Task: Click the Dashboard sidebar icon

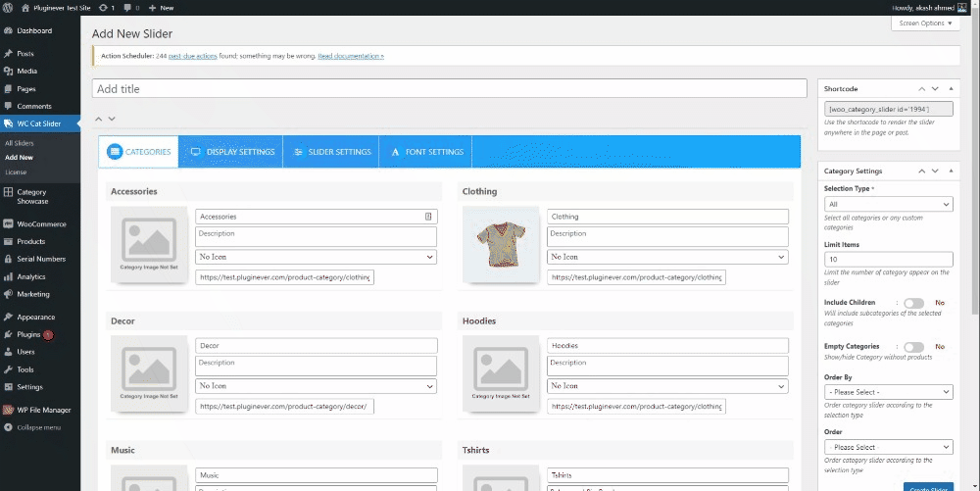Action: [8, 30]
